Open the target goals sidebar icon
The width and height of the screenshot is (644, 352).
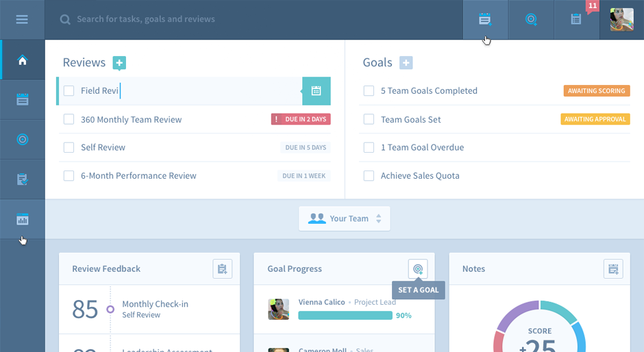(22, 140)
